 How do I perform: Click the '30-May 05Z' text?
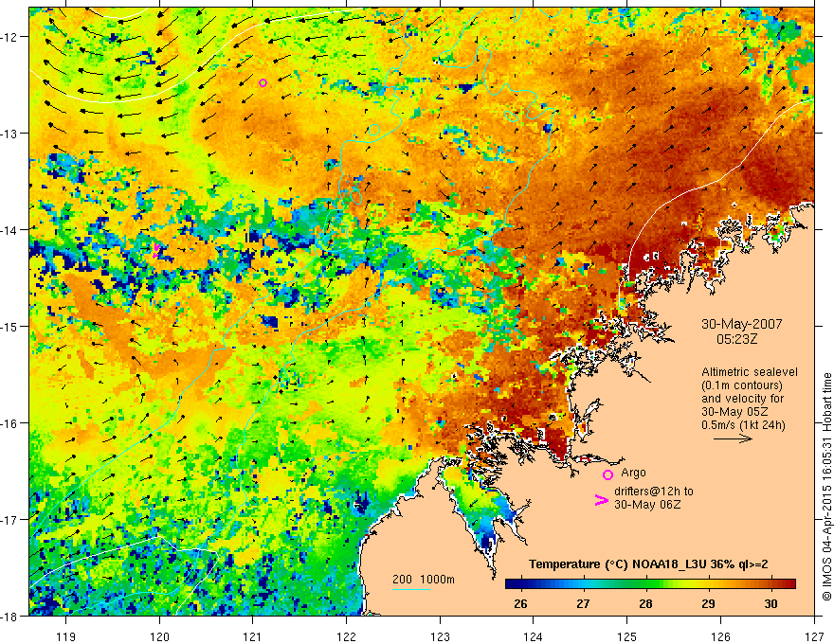734,412
